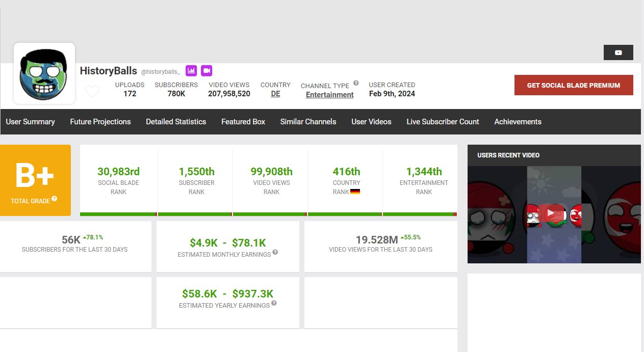Open the Achievements tab
This screenshot has height=352, width=644.
coord(518,122)
